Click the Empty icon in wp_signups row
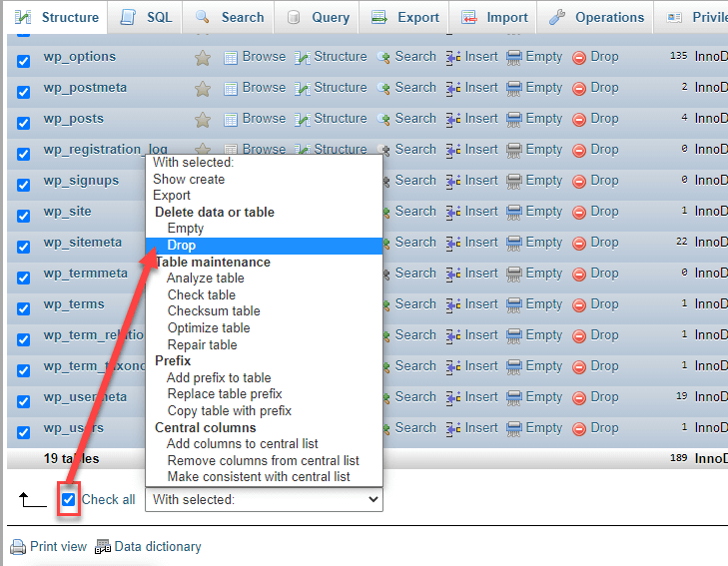This screenshot has height=566, width=728. point(514,182)
